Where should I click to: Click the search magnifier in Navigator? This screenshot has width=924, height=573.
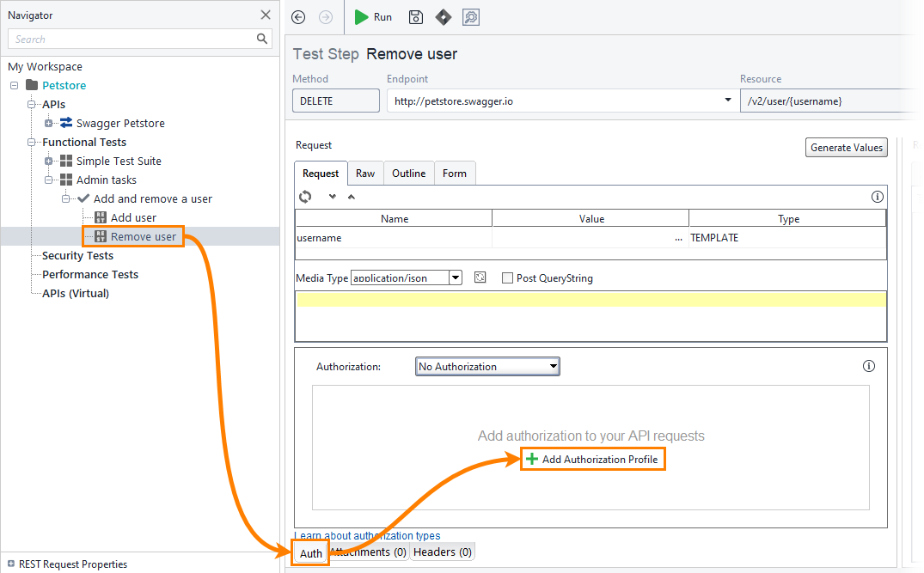point(262,39)
